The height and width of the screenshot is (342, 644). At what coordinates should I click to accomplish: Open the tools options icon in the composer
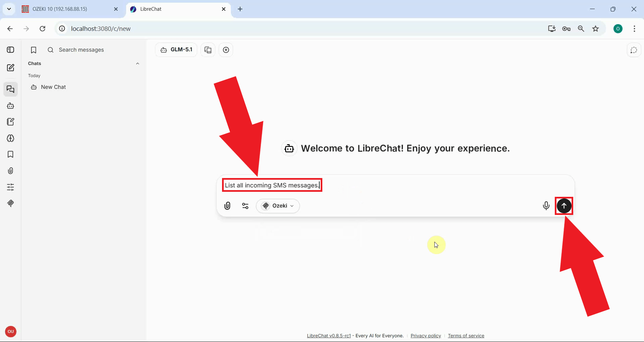pyautogui.click(x=246, y=206)
